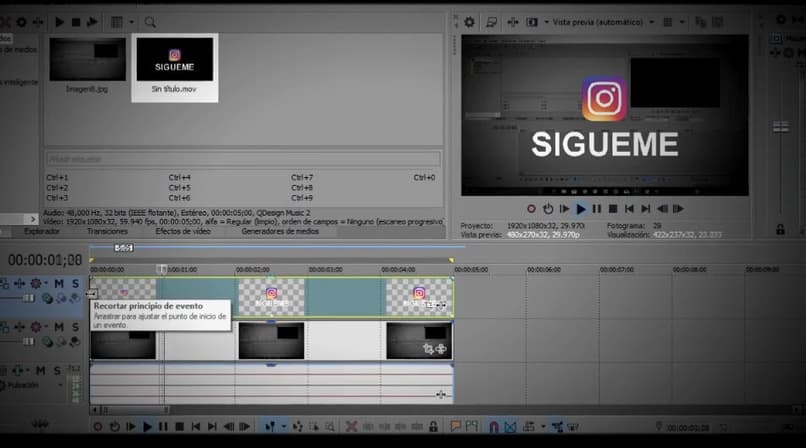Image resolution: width=806 pixels, height=448 pixels.
Task: Click the 00:00:02;00 mark on the timeline ruler
Action: [x=252, y=270]
